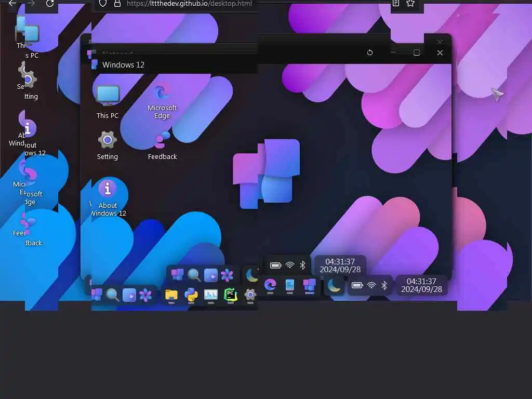Viewport: 532px width, 399px height.
Task: Switch to Microsoft Edge on outer taskbar
Action: [x=270, y=285]
